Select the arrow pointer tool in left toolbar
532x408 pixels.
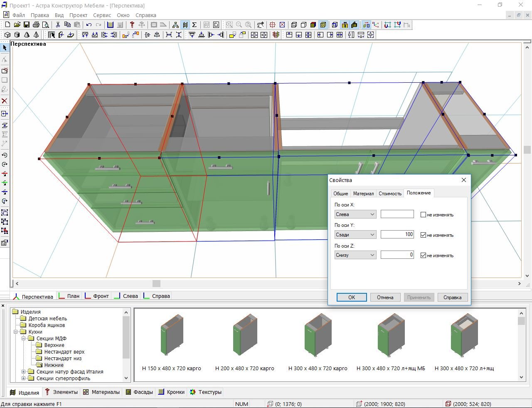[x=5, y=48]
